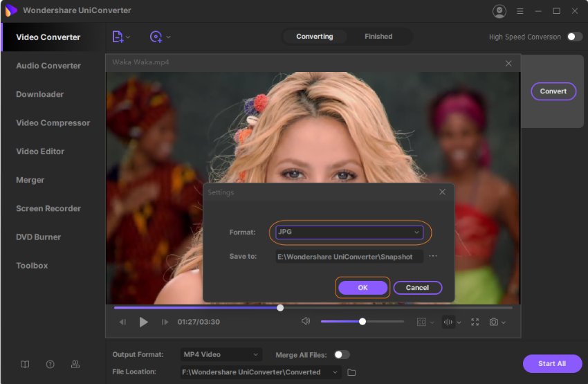The image size is (588, 384).
Task: Mute audio with speaker icon
Action: pyautogui.click(x=306, y=321)
